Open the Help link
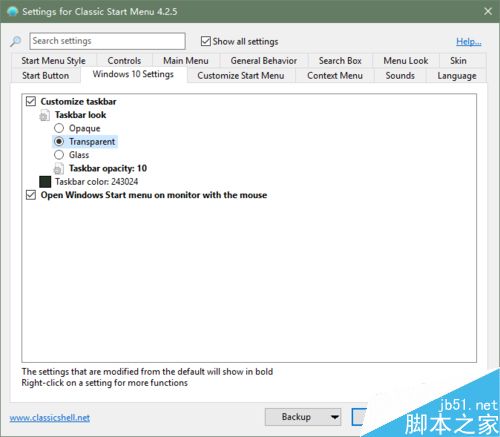Viewport: 500px width, 437px height. 469,42
